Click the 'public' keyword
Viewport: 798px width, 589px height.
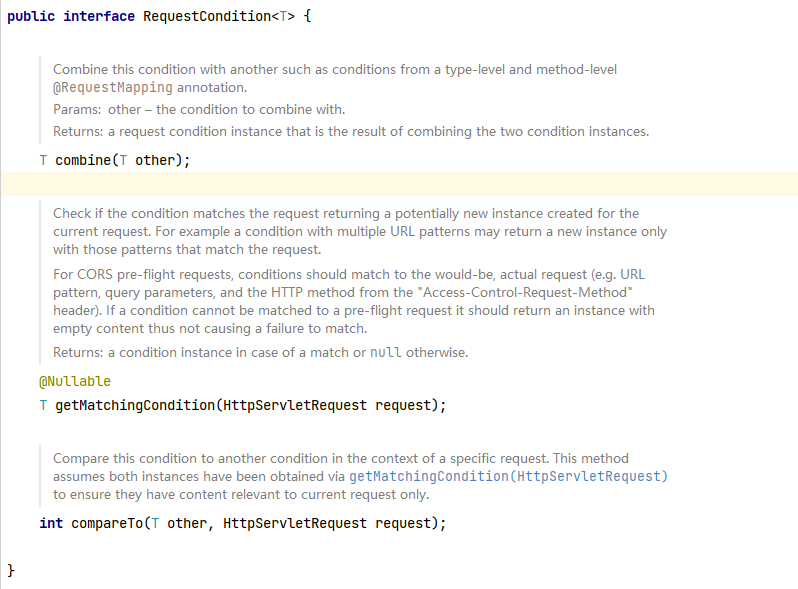(x=31, y=16)
